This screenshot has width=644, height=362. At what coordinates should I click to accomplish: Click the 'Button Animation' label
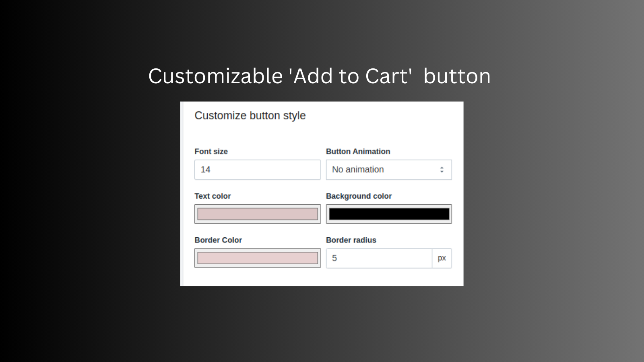[358, 152]
